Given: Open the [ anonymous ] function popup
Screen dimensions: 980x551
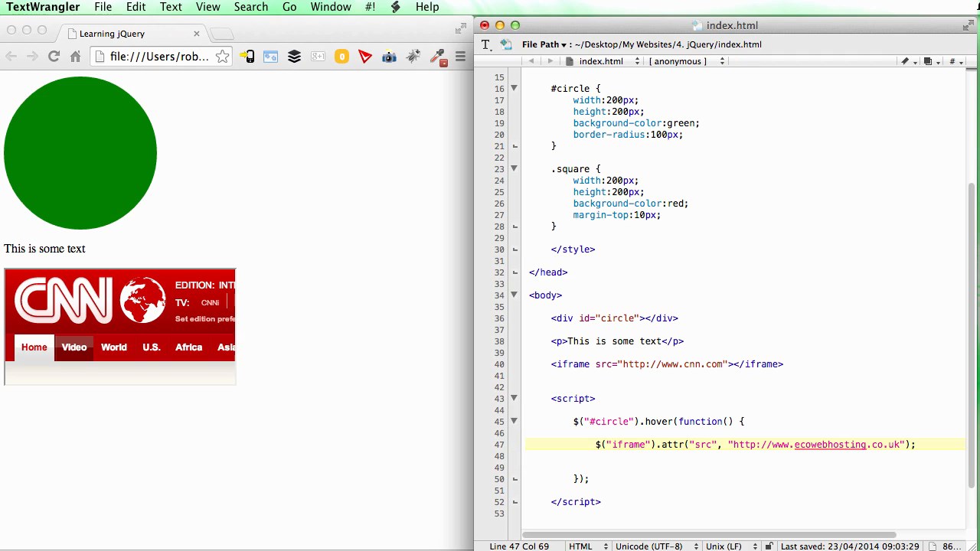Looking at the screenshot, I should tap(686, 61).
